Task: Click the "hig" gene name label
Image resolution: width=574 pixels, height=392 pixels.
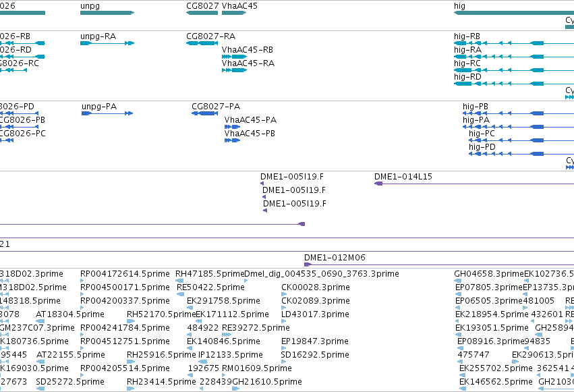Action: [459, 6]
